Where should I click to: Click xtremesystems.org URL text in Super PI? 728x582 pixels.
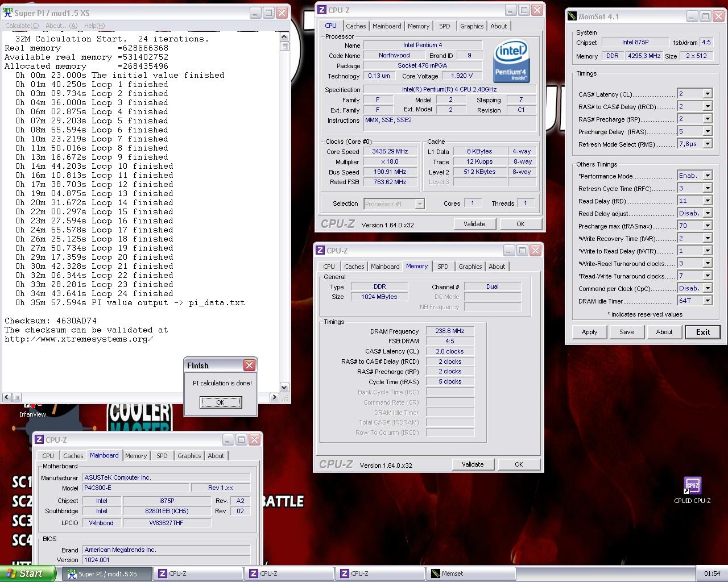point(79,339)
